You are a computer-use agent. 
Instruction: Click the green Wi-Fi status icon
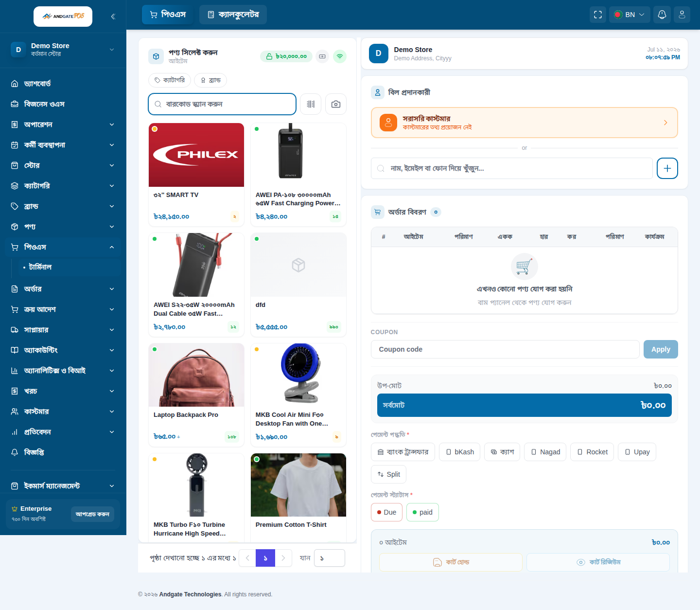(x=340, y=56)
